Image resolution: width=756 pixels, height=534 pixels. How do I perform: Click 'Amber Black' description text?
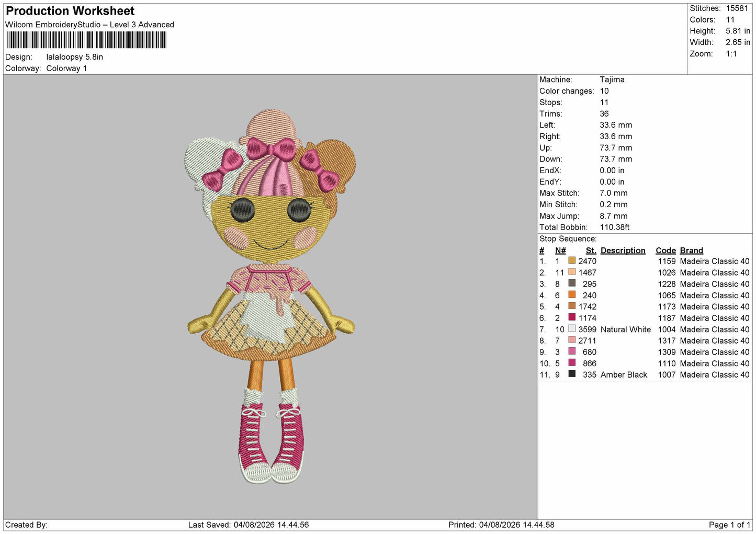[624, 374]
